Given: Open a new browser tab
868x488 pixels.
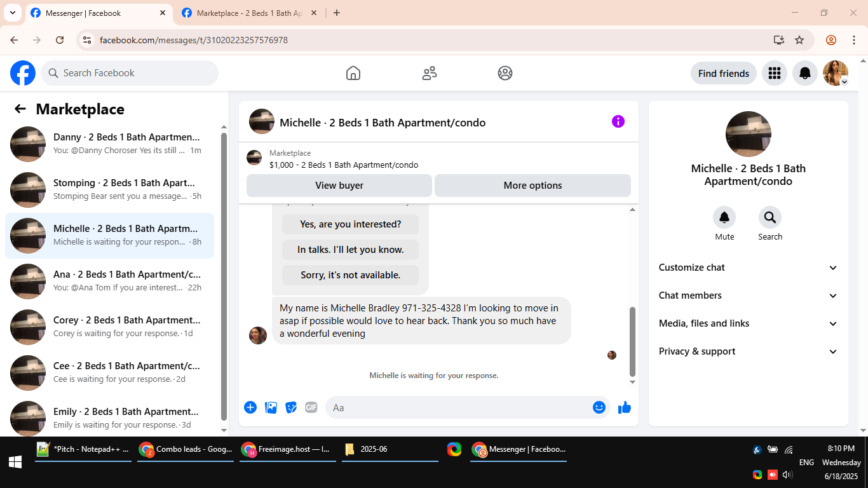Looking at the screenshot, I should 337,13.
